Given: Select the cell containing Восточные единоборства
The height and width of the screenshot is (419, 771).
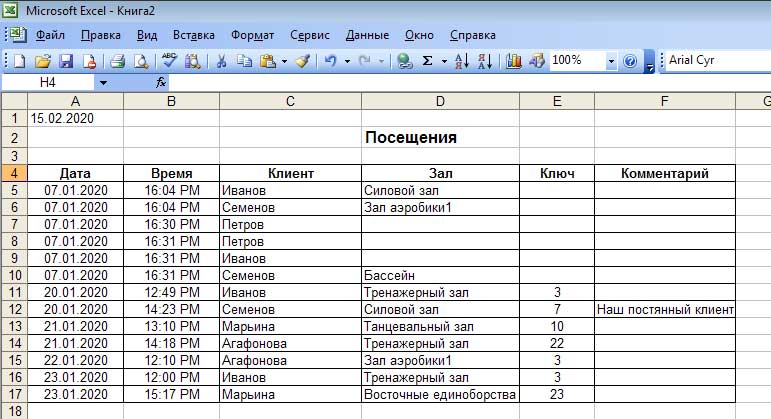Looking at the screenshot, I should (x=439, y=394).
